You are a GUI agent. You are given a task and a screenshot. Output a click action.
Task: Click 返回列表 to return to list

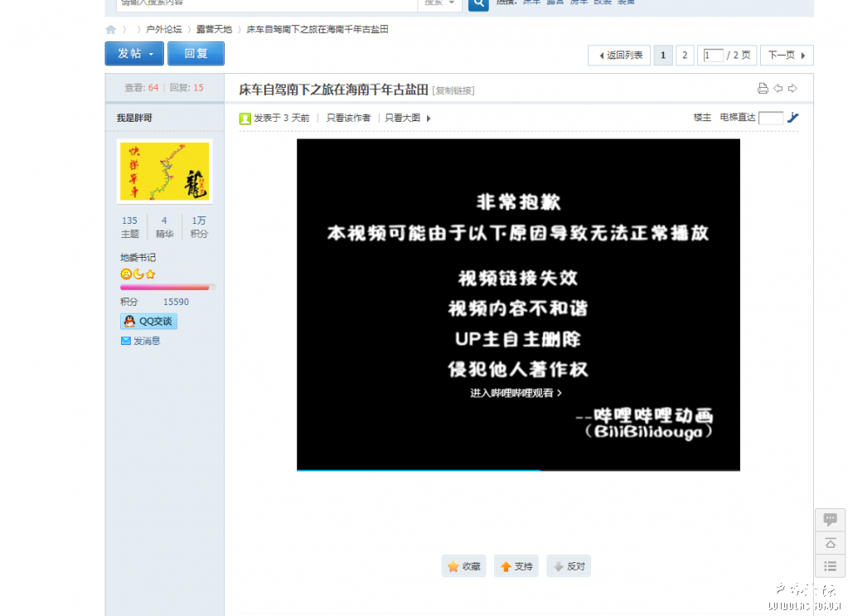(x=620, y=56)
